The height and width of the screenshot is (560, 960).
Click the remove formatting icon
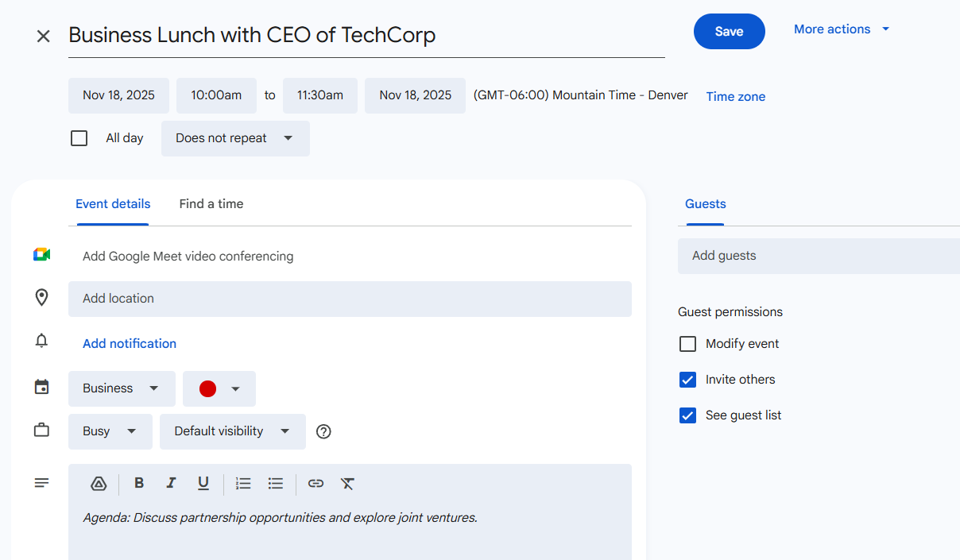(x=347, y=483)
